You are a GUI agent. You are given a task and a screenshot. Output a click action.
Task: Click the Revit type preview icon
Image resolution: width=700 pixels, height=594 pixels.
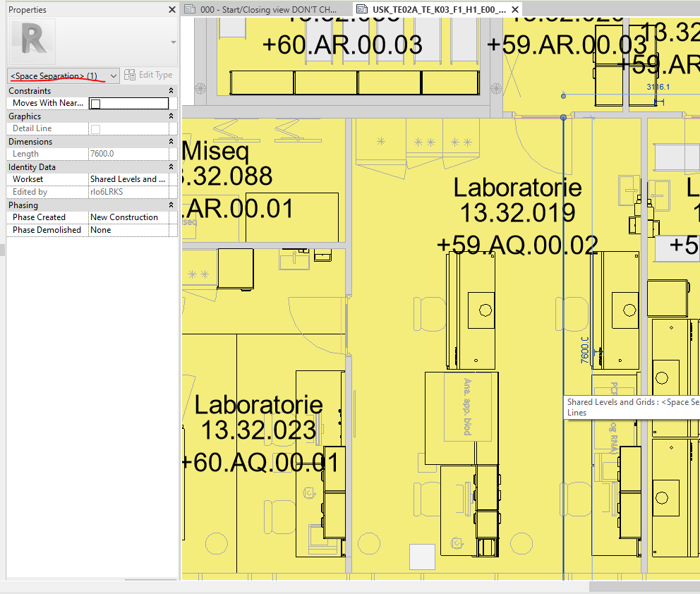(x=31, y=41)
